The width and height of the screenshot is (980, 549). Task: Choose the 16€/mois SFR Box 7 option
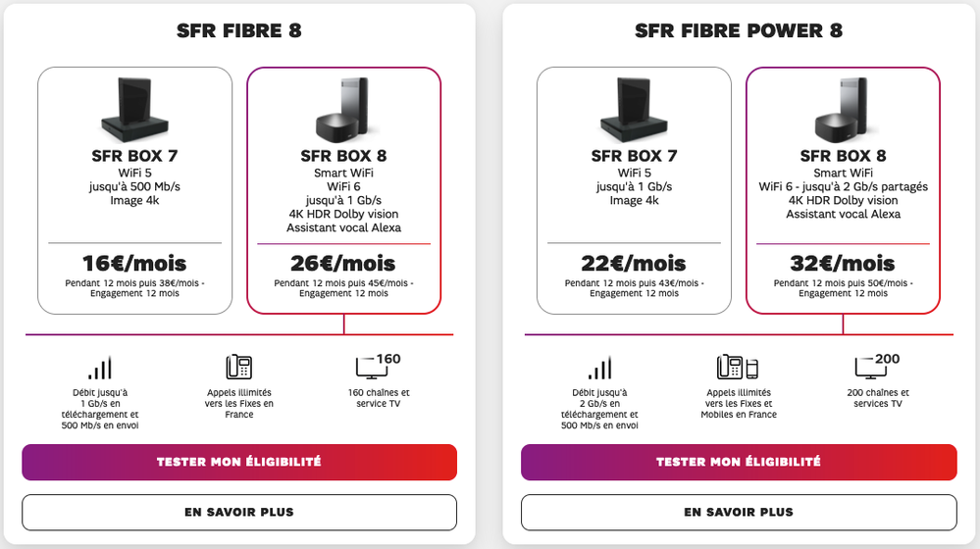(x=134, y=264)
